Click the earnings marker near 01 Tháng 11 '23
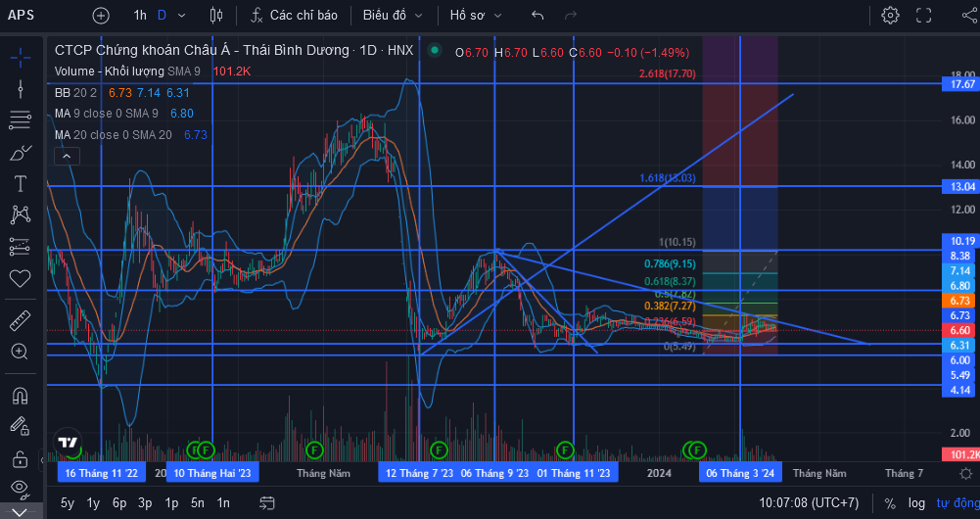 (x=565, y=449)
